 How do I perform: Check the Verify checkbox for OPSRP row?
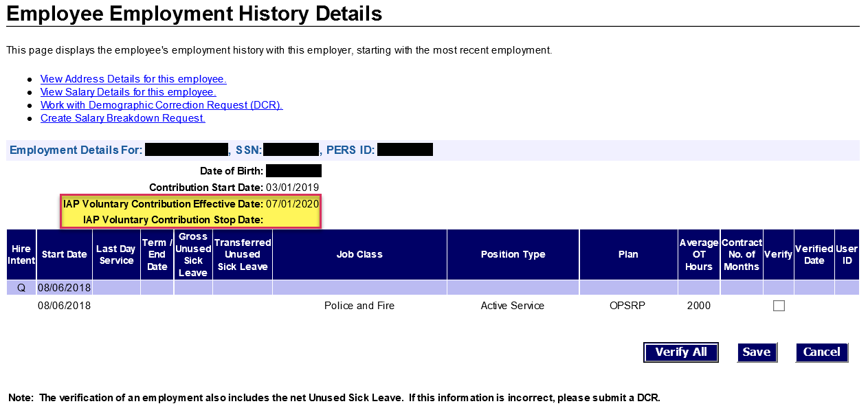coord(779,306)
